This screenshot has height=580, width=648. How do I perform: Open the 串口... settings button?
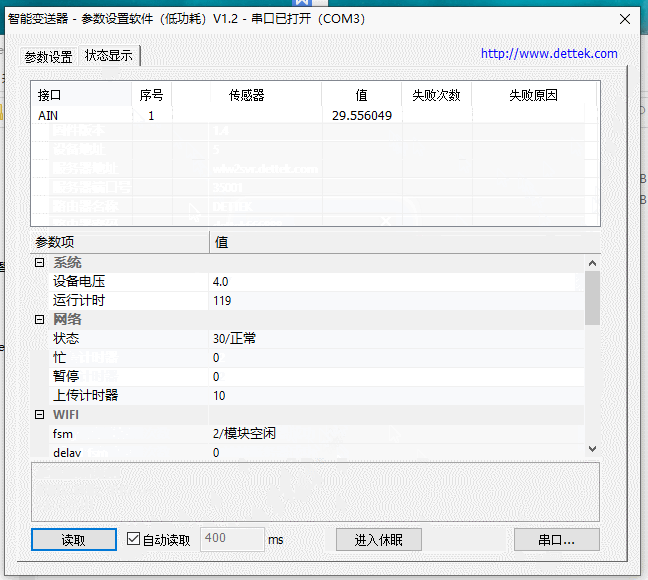(556, 540)
